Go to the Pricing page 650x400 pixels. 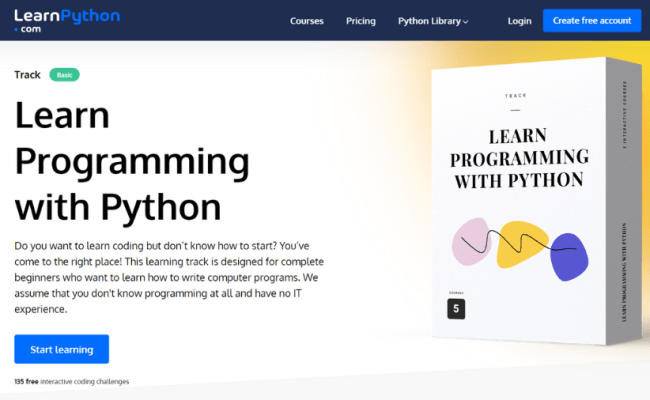click(361, 21)
